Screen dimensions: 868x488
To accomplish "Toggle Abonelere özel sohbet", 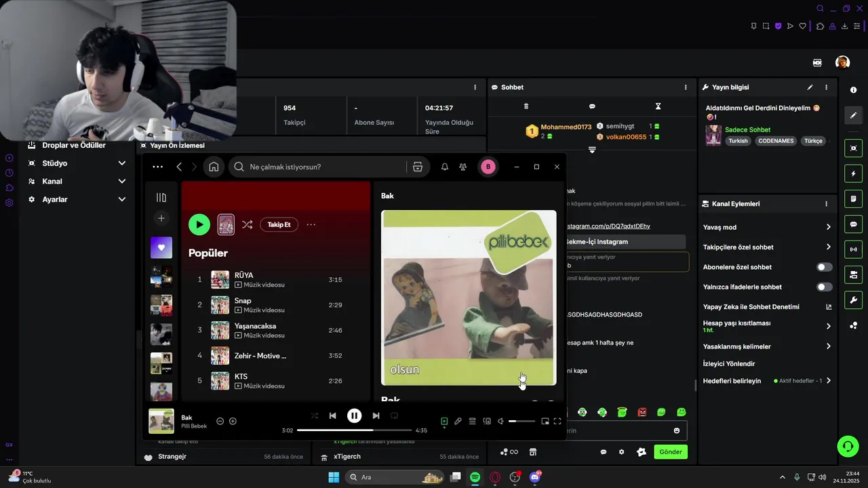I will pos(824,267).
